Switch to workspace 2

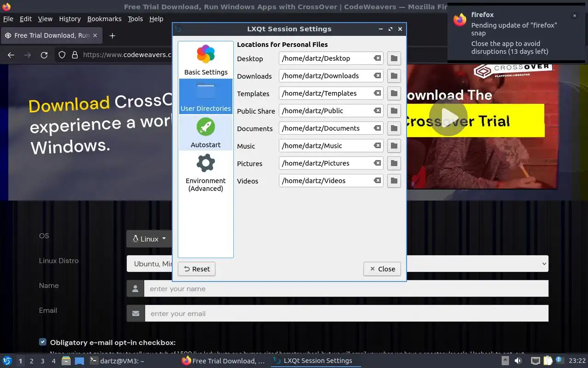(31, 361)
